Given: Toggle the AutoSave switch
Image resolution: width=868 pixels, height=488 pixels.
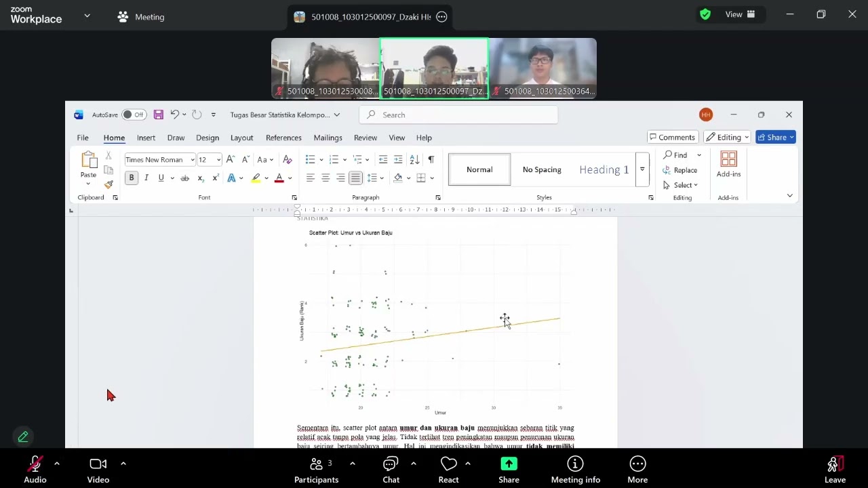Looking at the screenshot, I should tap(134, 115).
